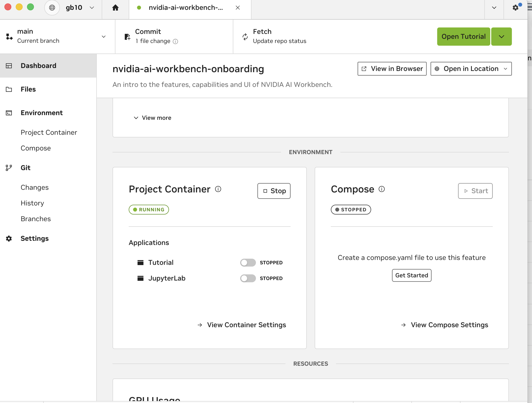The height and width of the screenshot is (403, 532).
Task: Click the Tutorial application icon
Action: tap(140, 263)
